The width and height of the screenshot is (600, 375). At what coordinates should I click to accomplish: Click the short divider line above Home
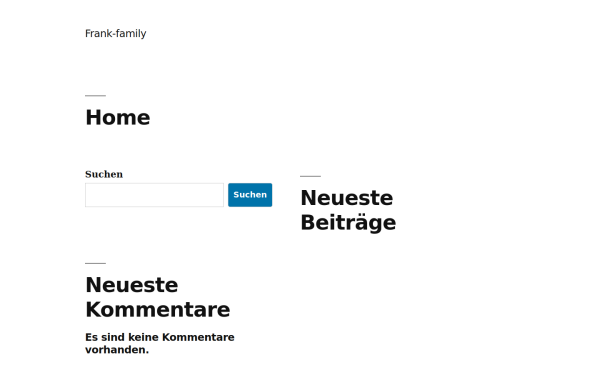pyautogui.click(x=95, y=96)
